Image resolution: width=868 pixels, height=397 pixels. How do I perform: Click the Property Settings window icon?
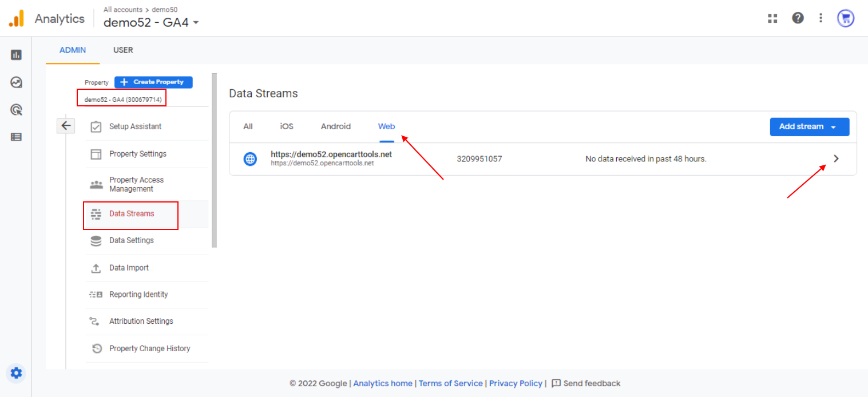[x=96, y=154]
